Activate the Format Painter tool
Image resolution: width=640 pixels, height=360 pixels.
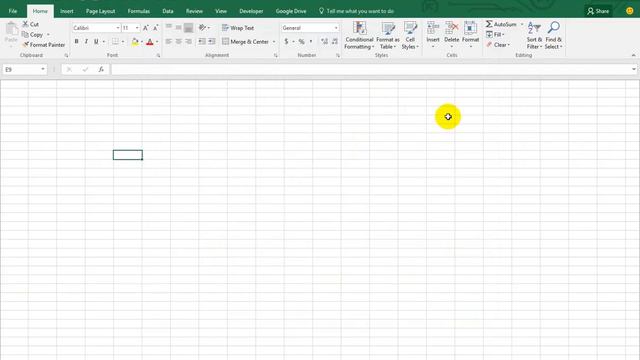[x=44, y=45]
